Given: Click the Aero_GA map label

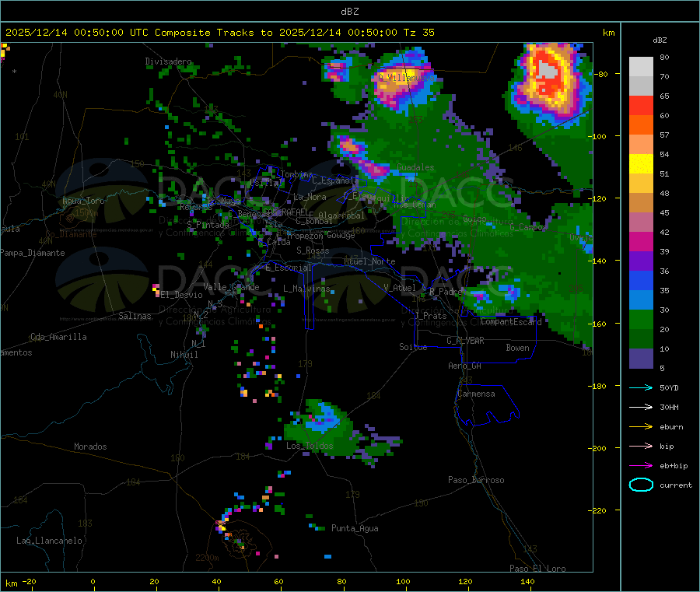Looking at the screenshot, I should click(x=465, y=366).
